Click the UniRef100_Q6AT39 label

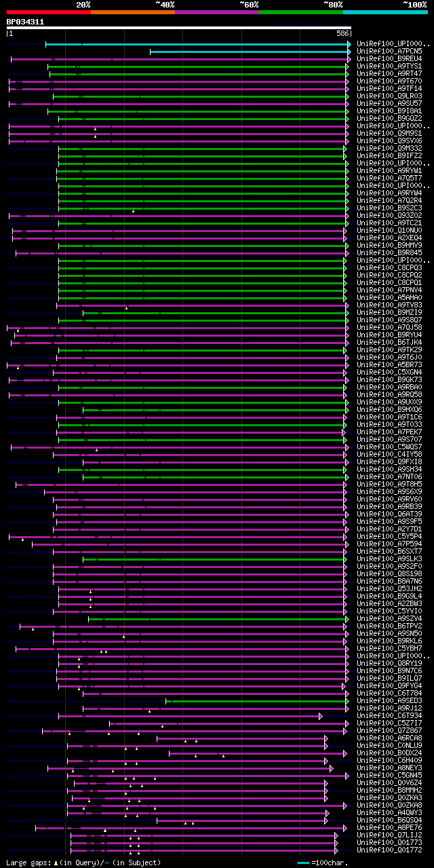[389, 514]
